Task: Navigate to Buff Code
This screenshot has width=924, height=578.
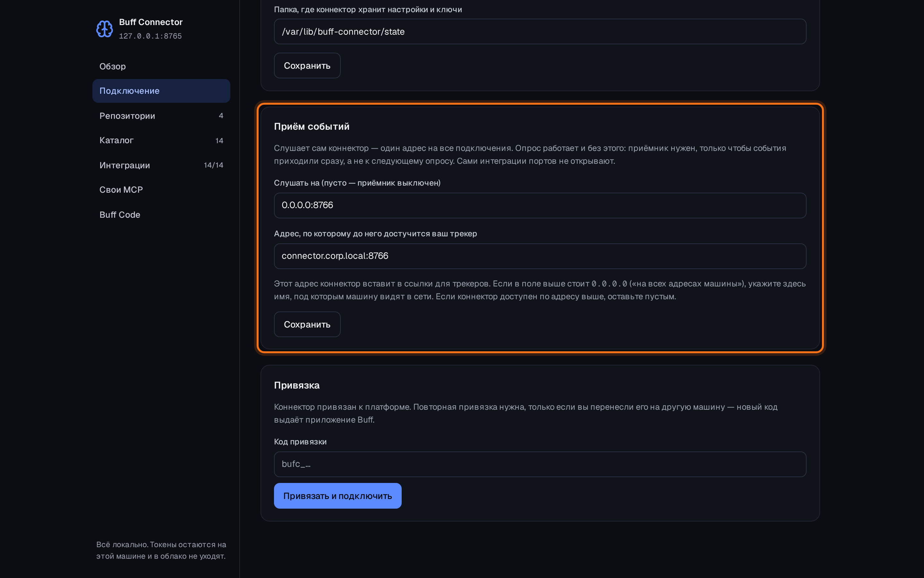Action: tap(161, 215)
